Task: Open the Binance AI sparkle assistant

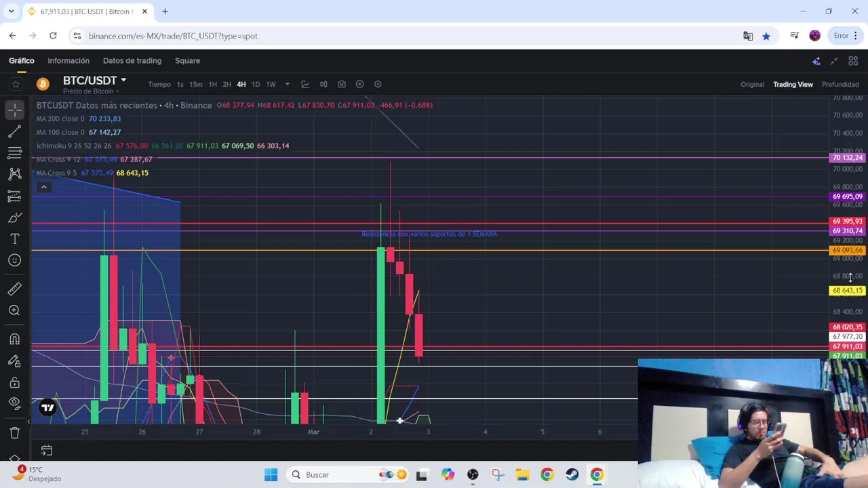Action: click(816, 61)
